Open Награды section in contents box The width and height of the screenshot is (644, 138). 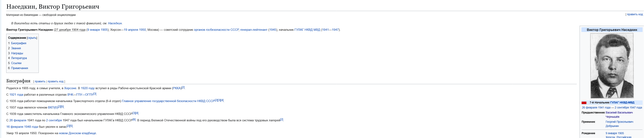[17, 53]
